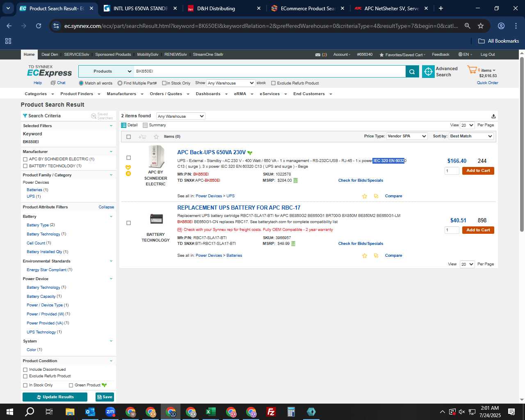The height and width of the screenshot is (420, 525).
Task: Open Calculator from the taskbar
Action: 291,412
